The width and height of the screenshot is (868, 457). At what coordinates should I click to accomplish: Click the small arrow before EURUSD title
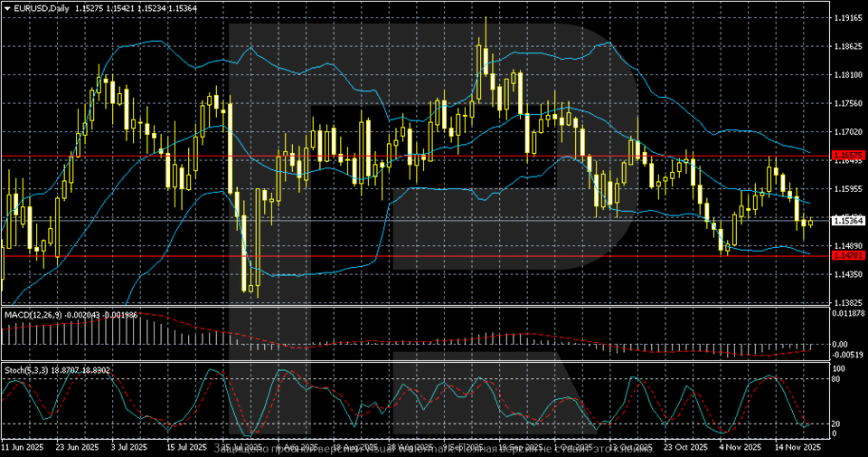tap(6, 7)
